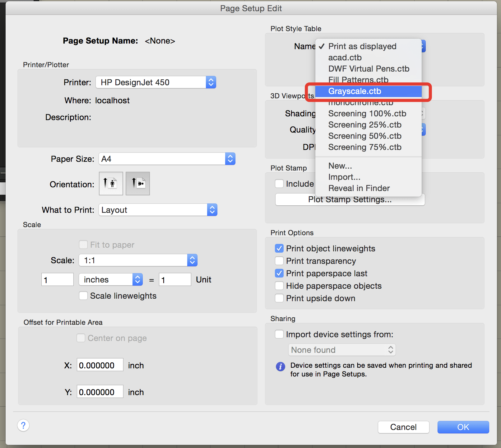Click the Cancel button
The height and width of the screenshot is (448, 501).
(403, 427)
